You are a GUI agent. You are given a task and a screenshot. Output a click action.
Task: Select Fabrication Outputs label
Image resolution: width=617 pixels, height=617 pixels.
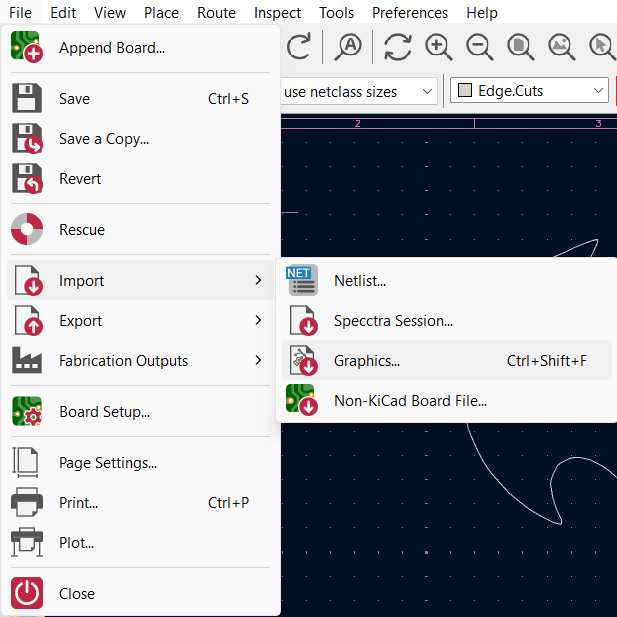point(123,361)
